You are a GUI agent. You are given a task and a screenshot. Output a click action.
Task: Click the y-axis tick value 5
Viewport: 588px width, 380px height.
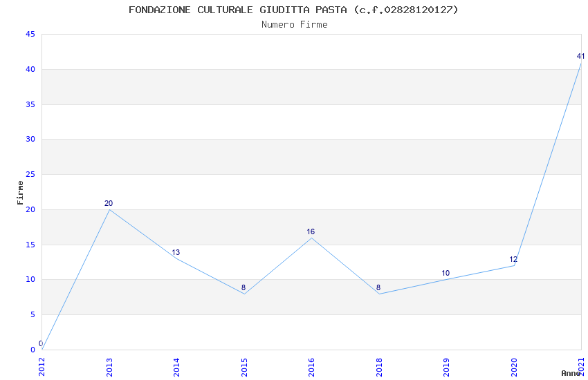[x=33, y=314]
